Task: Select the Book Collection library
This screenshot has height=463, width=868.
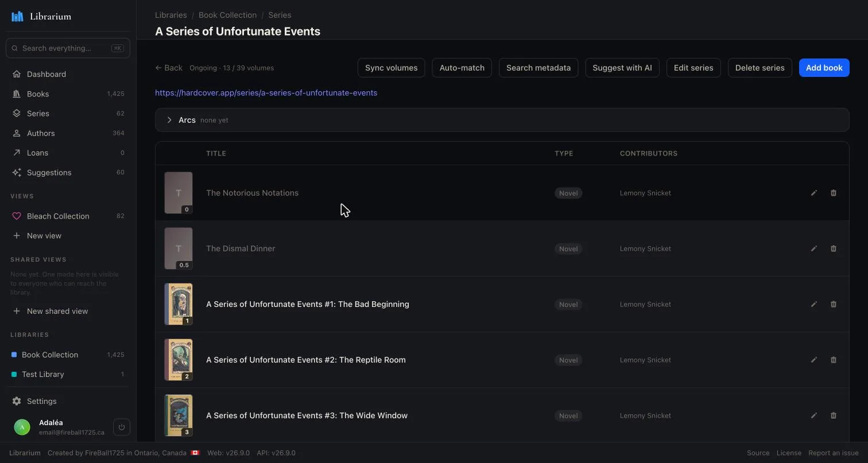Action: (68, 355)
